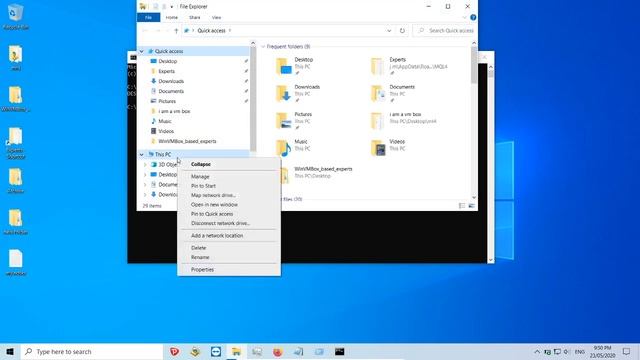This screenshot has width=640, height=360.
Task: Select Documents under Quick access in sidebar
Action: 171,91
